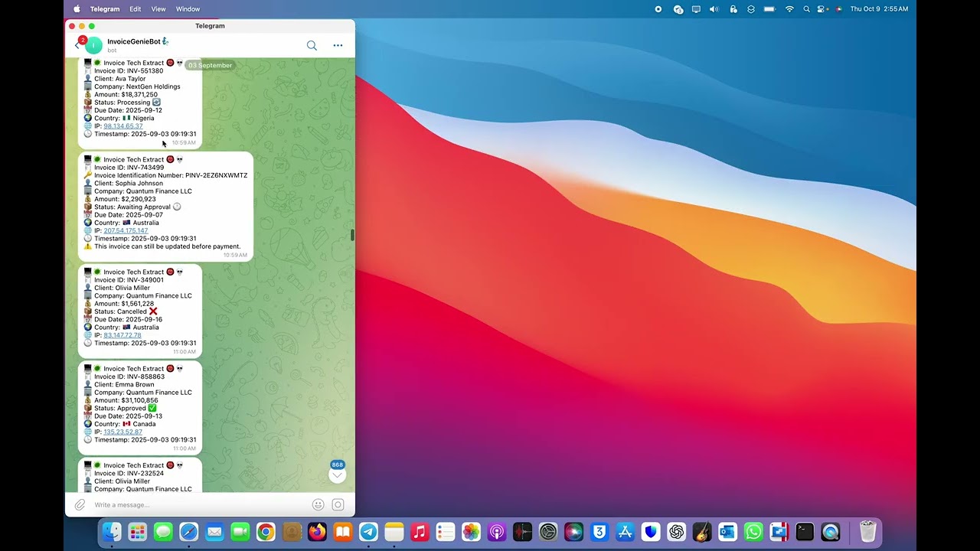This screenshot has height=551, width=980.
Task: Open Wi-Fi status in menu bar
Action: (789, 9)
